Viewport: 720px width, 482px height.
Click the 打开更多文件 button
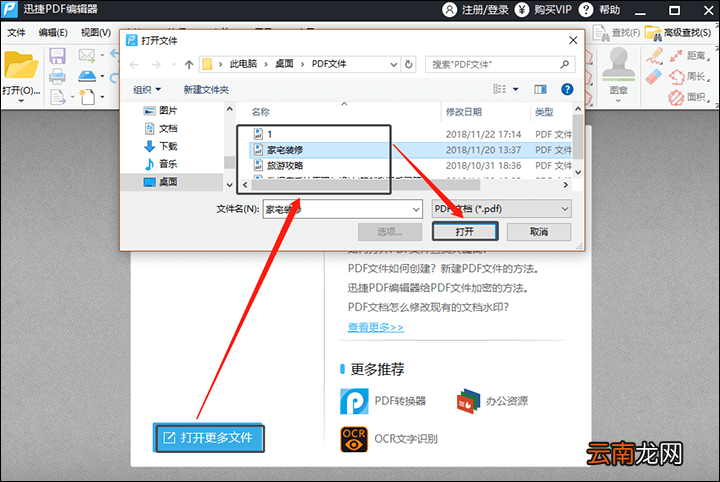tap(208, 438)
